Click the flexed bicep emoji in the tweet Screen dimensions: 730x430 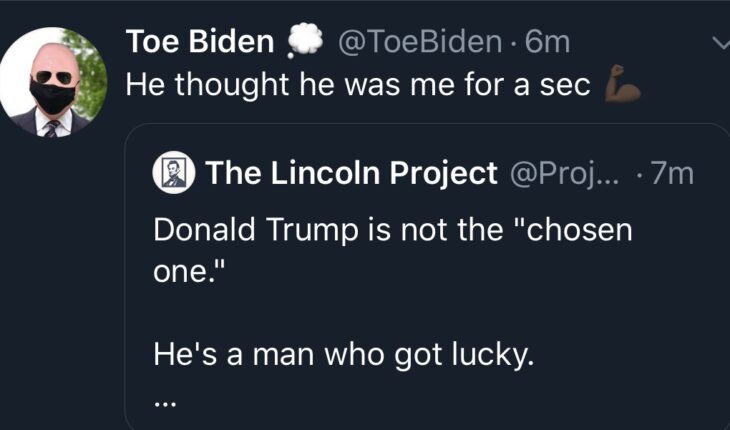[621, 88]
